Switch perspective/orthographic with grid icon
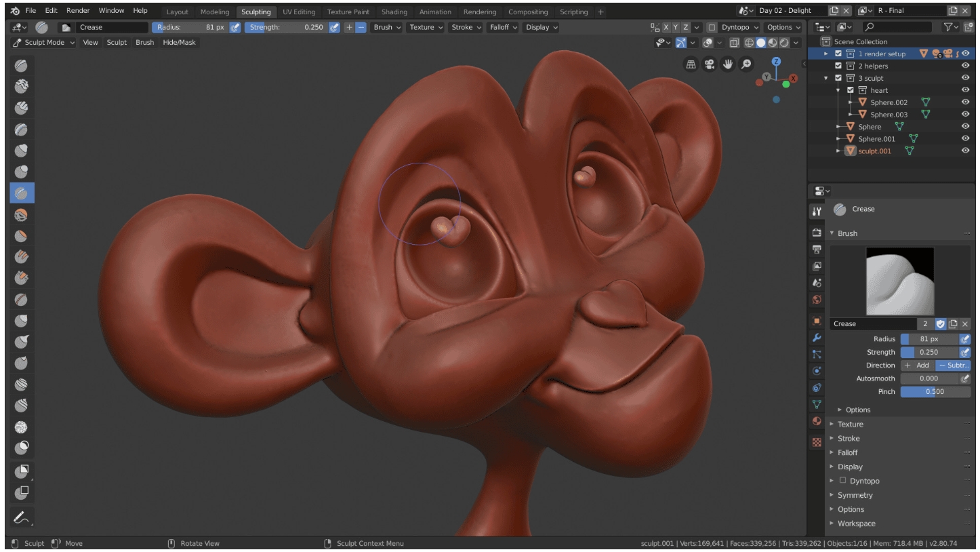This screenshot has width=980, height=552. pos(692,64)
